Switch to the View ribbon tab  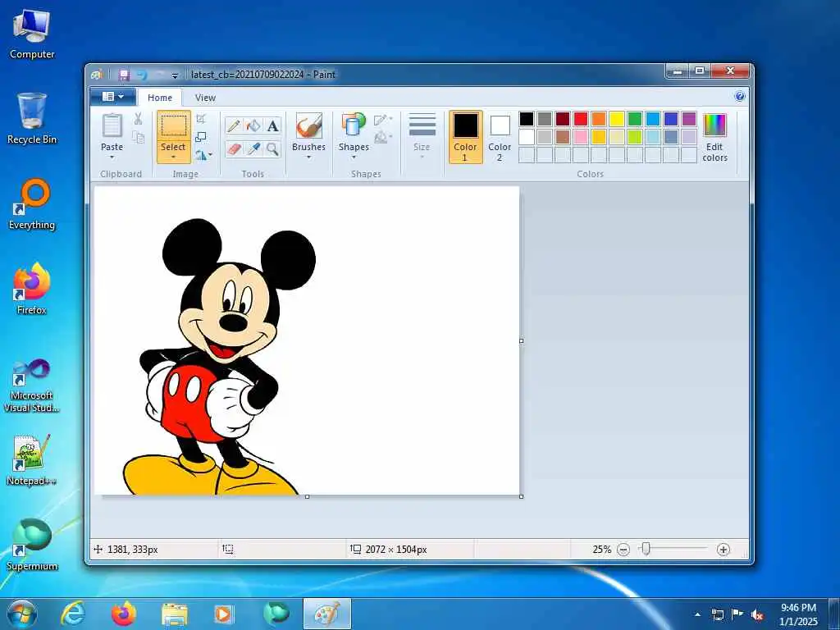coord(205,98)
